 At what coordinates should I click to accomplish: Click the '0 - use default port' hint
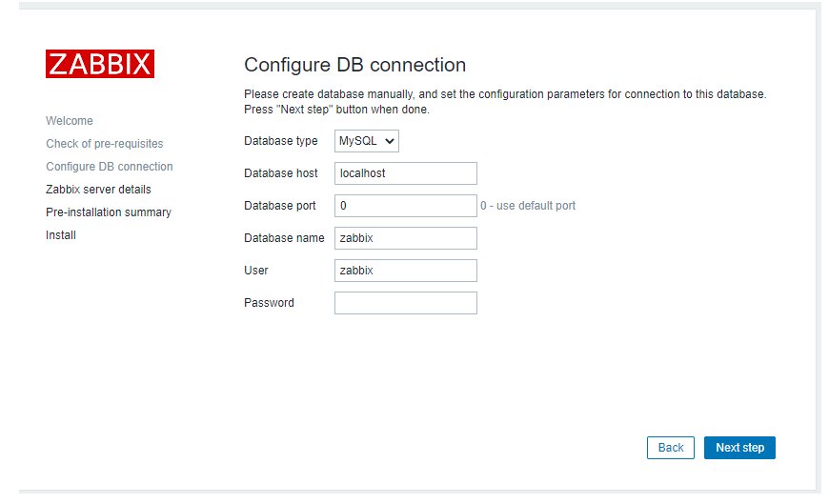528,206
